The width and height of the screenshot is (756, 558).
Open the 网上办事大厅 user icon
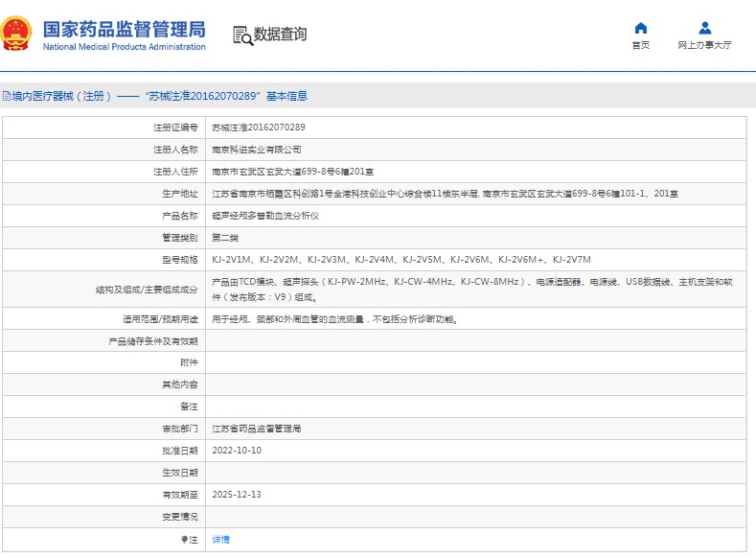704,28
